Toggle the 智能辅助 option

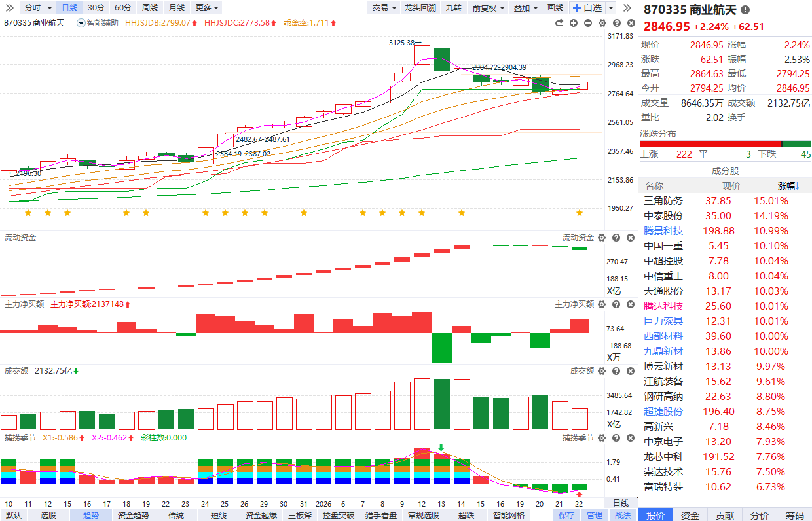point(98,23)
